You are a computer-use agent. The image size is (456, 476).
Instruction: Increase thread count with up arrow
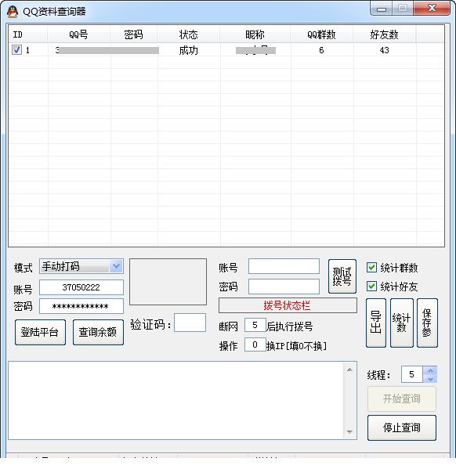click(430, 370)
